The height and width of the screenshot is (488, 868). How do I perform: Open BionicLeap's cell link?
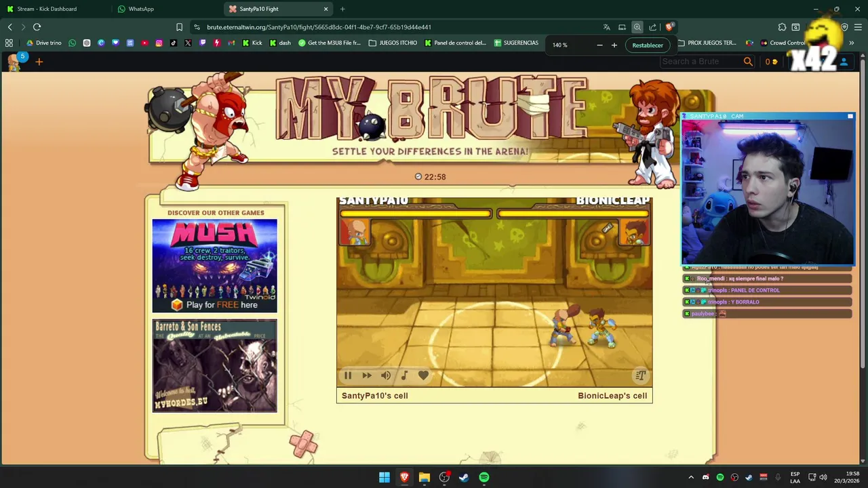(x=612, y=396)
